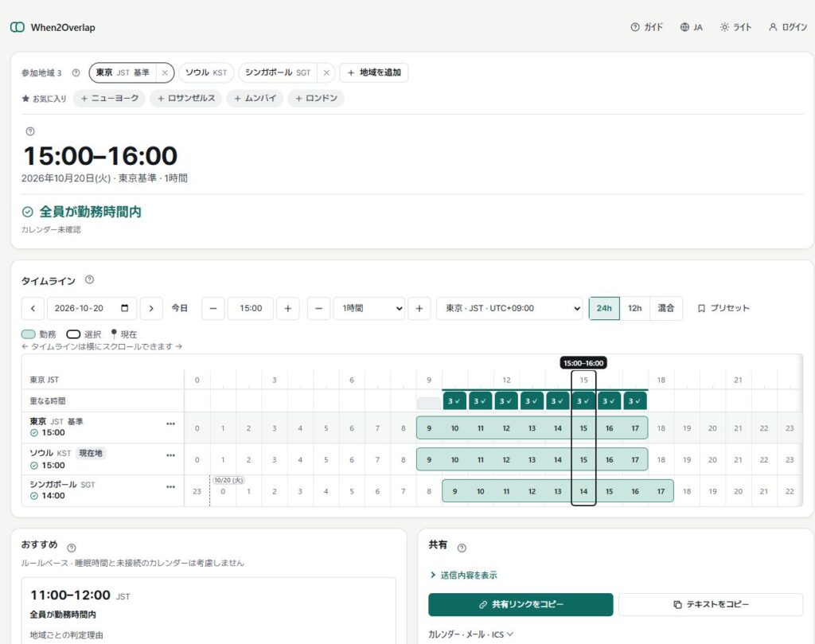Viewport: 815px width, 644px height.
Task: Increase the 15:00 start time
Action: (x=288, y=308)
